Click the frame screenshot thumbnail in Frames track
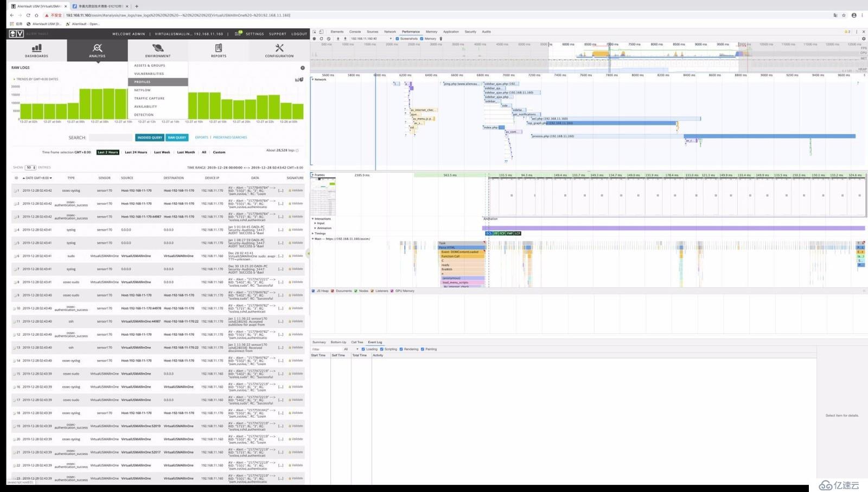 (323, 196)
